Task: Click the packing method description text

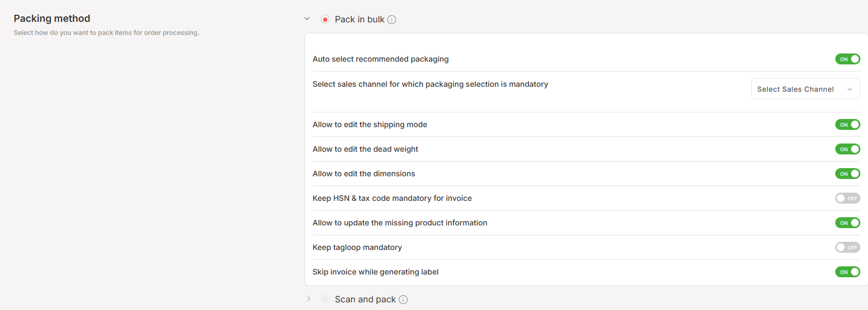Action: point(106,33)
